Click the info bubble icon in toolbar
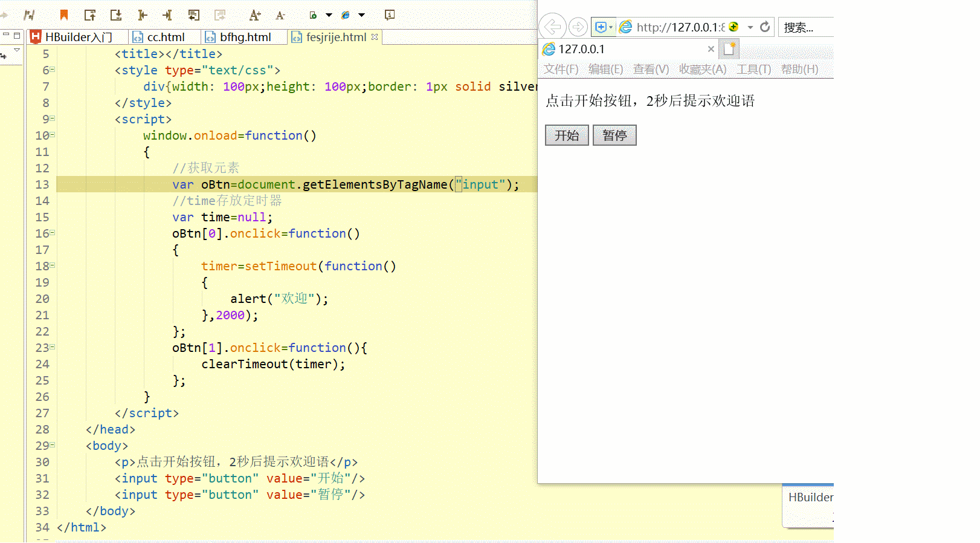980x543 pixels. [390, 15]
